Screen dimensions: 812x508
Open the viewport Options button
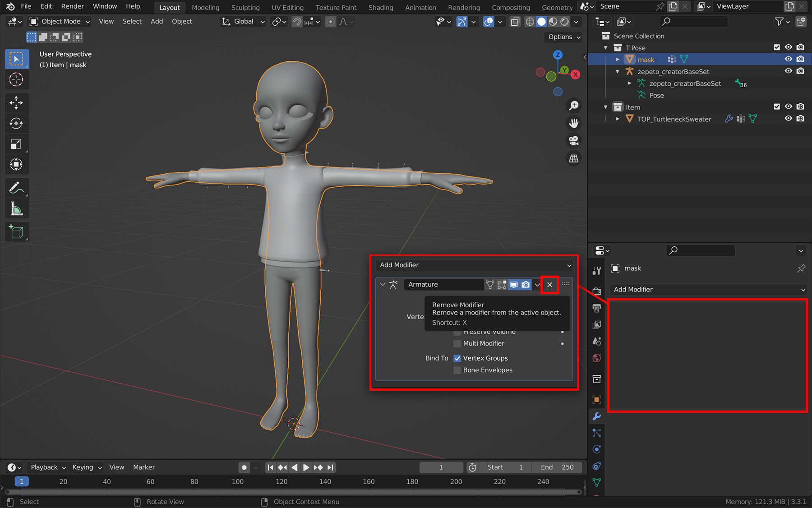564,37
